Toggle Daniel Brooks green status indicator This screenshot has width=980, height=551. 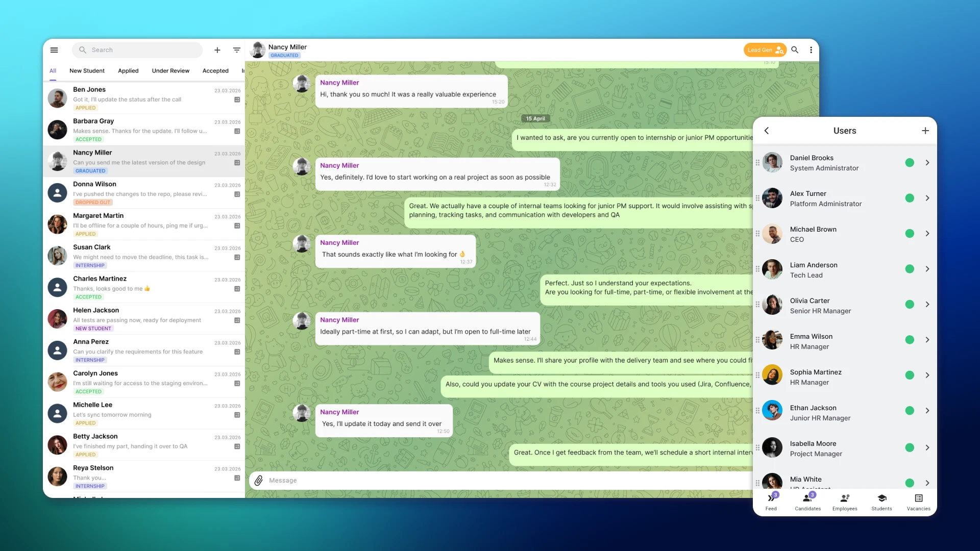[x=910, y=163]
